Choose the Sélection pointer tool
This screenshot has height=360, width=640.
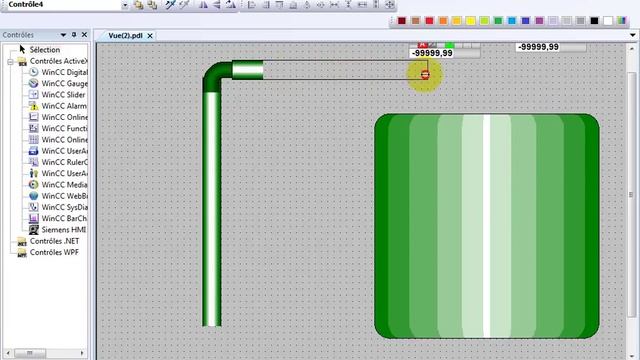point(40,50)
